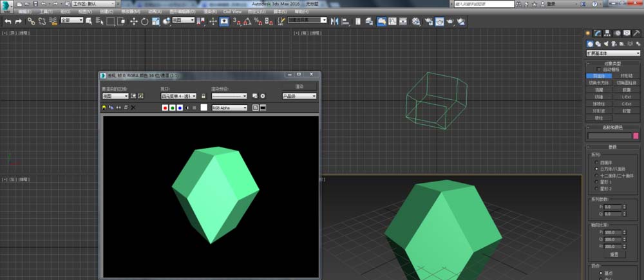Expand the 扩展基本体 category dropdown
Viewport: 644px width, 280px height.
point(612,53)
